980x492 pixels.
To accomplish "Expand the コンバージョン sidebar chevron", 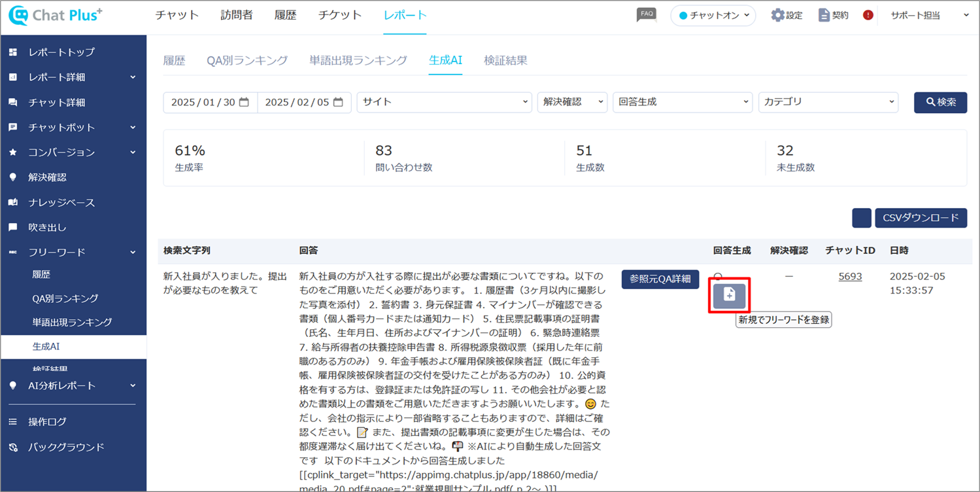I will point(133,152).
